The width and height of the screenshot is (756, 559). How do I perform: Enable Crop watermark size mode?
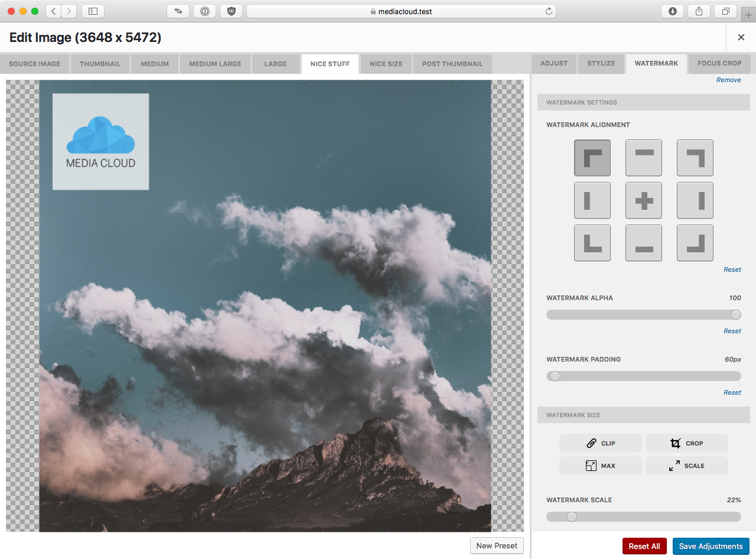pos(686,443)
